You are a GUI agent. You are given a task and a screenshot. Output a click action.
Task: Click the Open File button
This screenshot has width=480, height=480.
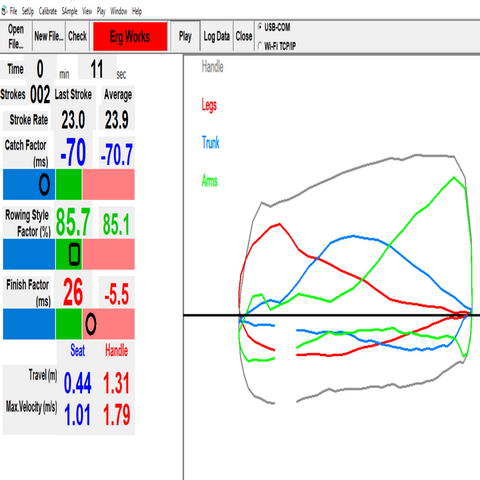(x=16, y=36)
